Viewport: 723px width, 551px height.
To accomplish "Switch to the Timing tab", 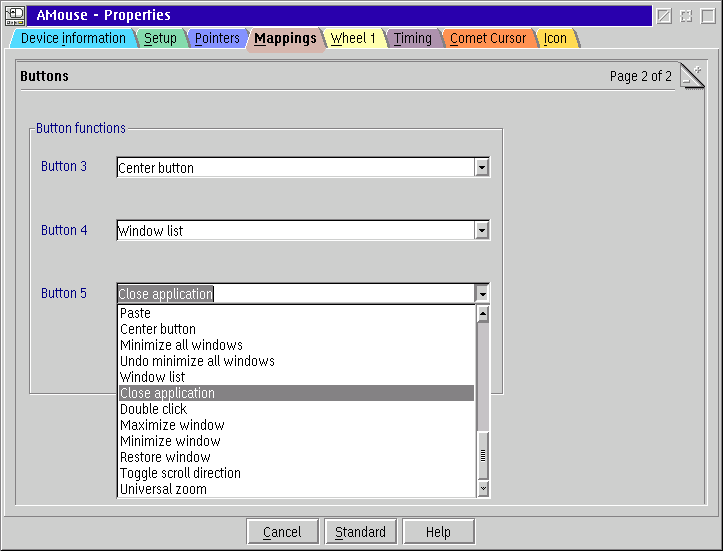I will [413, 38].
